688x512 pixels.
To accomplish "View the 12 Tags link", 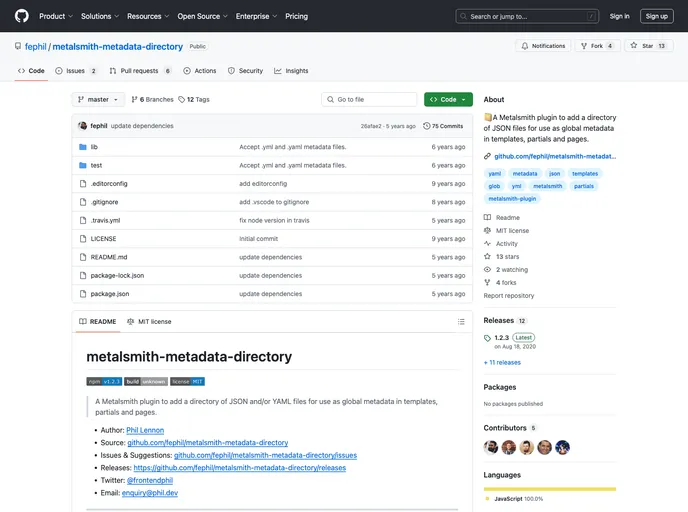I will 194,100.
